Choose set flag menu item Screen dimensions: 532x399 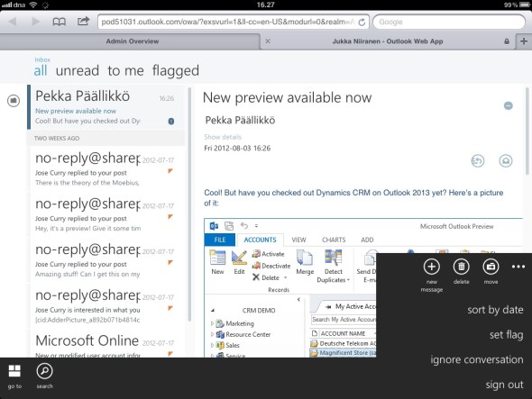(x=506, y=335)
